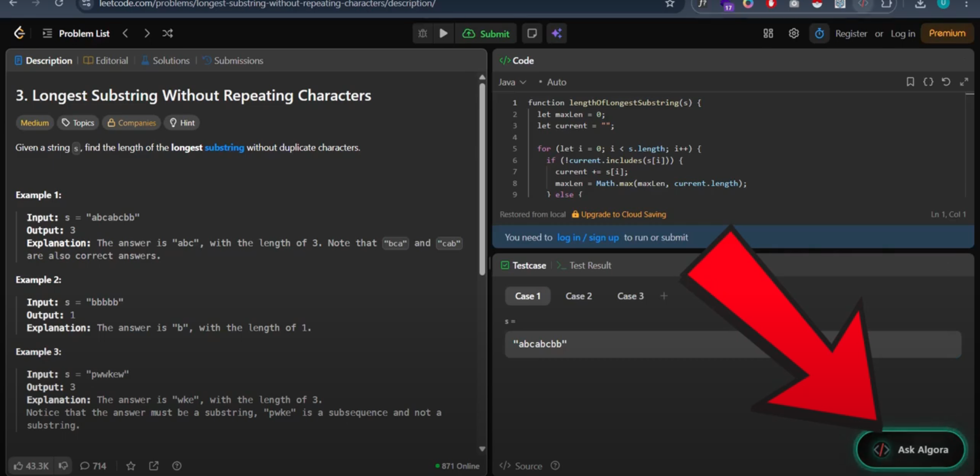Click the Log in link
This screenshot has width=980, height=476.
902,33
